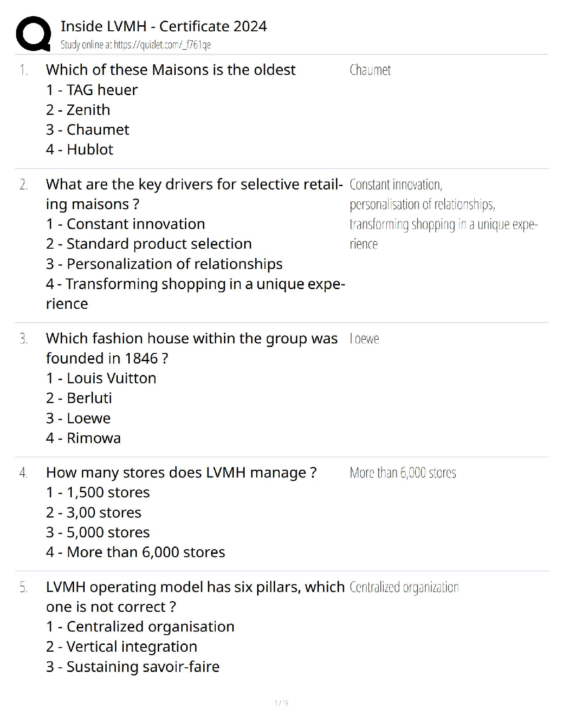Click the answer Centralized organization

404,587
